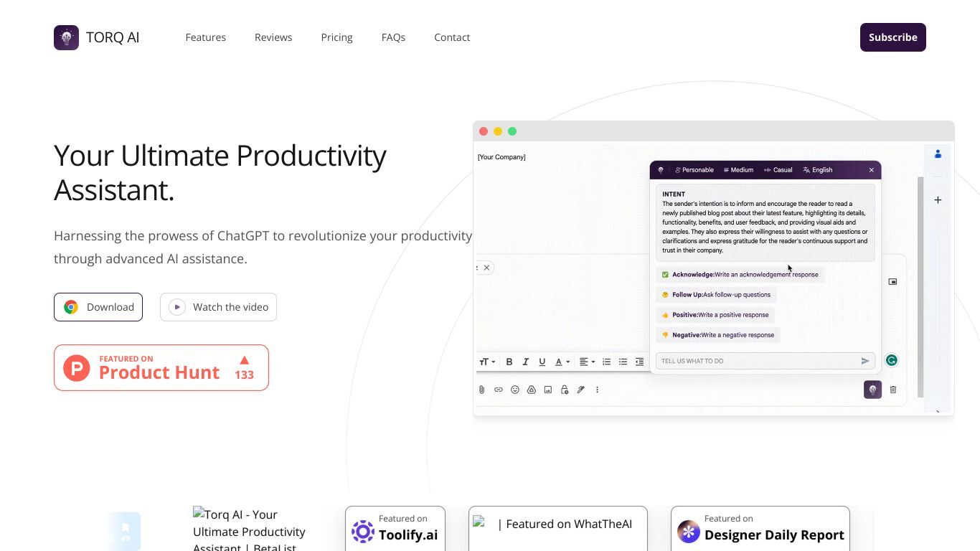Click the picture-in-picture icon

tap(892, 282)
